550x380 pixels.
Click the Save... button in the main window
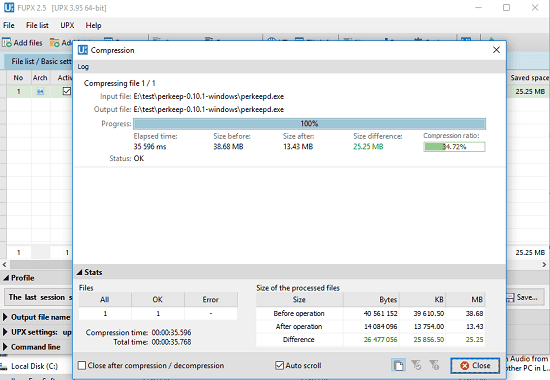coord(524,298)
